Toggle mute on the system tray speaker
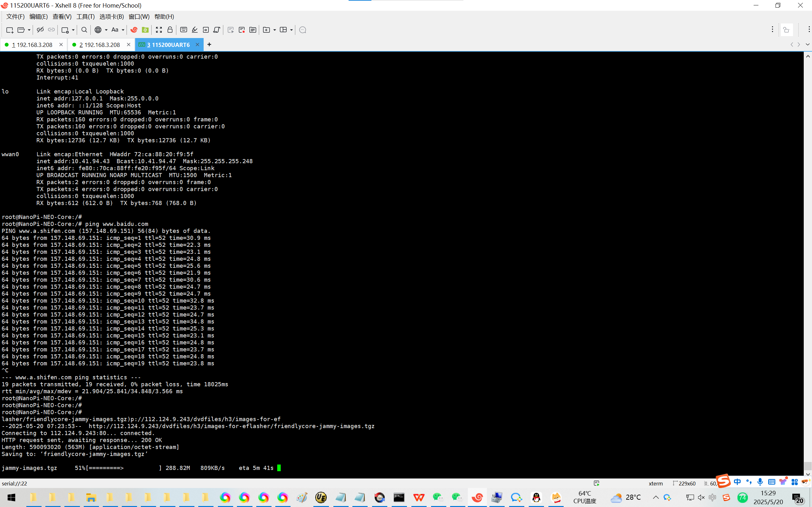 (x=701, y=497)
